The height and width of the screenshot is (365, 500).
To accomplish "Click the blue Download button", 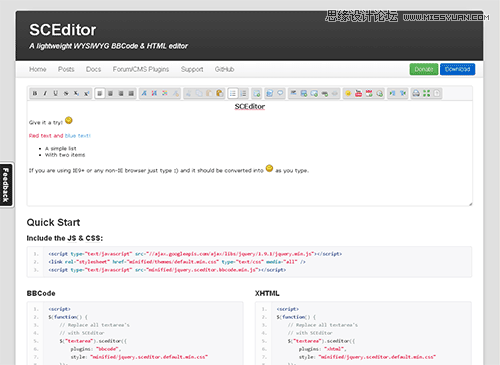I will point(457,69).
